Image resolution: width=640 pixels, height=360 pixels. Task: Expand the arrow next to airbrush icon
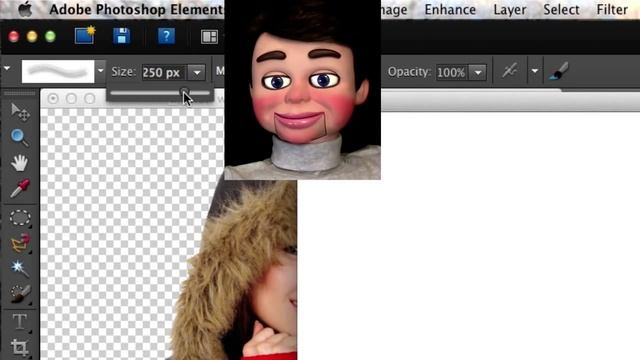pyautogui.click(x=535, y=71)
